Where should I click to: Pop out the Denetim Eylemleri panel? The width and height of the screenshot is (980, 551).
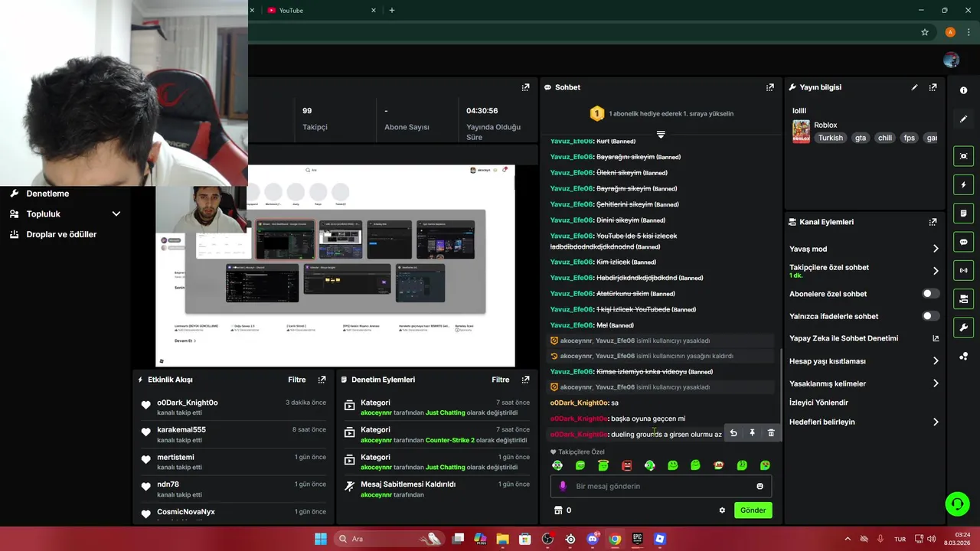(x=525, y=380)
